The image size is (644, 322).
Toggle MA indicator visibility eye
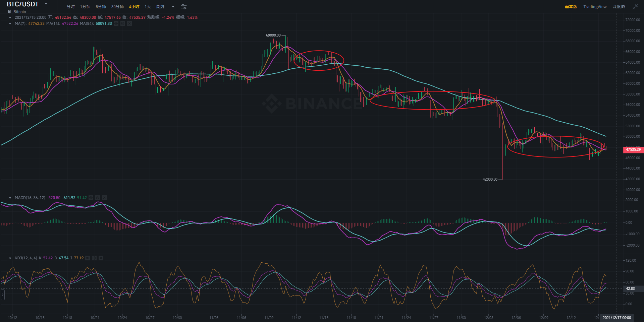(x=116, y=23)
